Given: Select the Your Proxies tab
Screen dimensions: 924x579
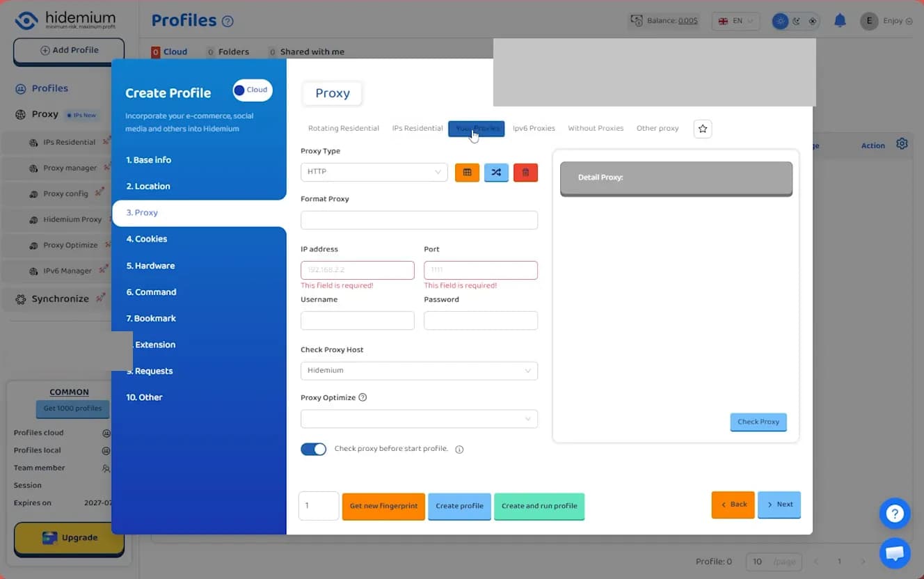Looking at the screenshot, I should click(x=477, y=129).
